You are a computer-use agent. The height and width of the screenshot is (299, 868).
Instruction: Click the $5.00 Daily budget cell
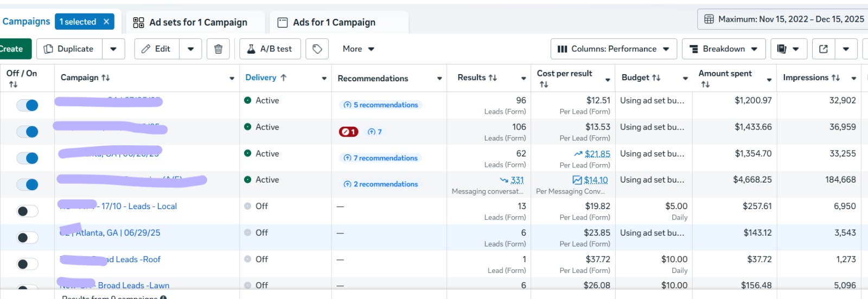pyautogui.click(x=654, y=211)
